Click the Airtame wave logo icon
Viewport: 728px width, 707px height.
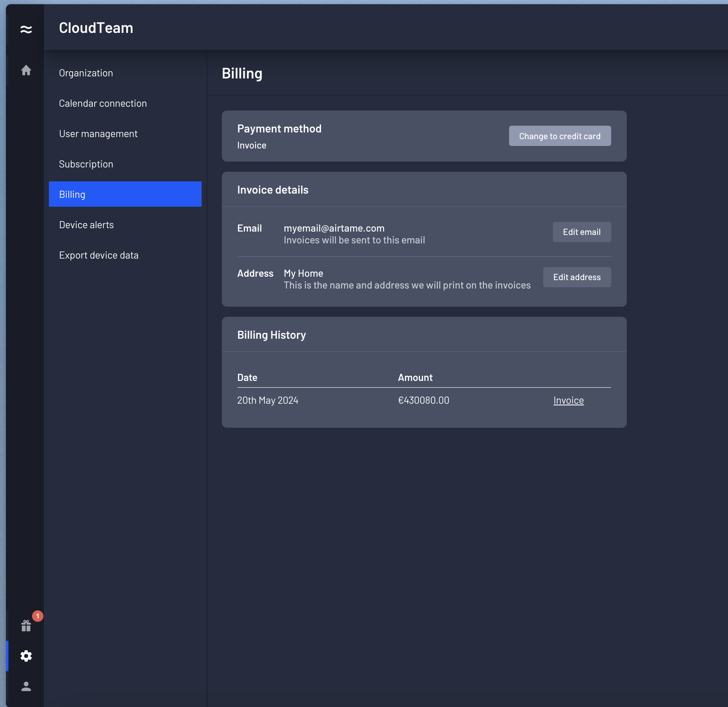(x=26, y=29)
